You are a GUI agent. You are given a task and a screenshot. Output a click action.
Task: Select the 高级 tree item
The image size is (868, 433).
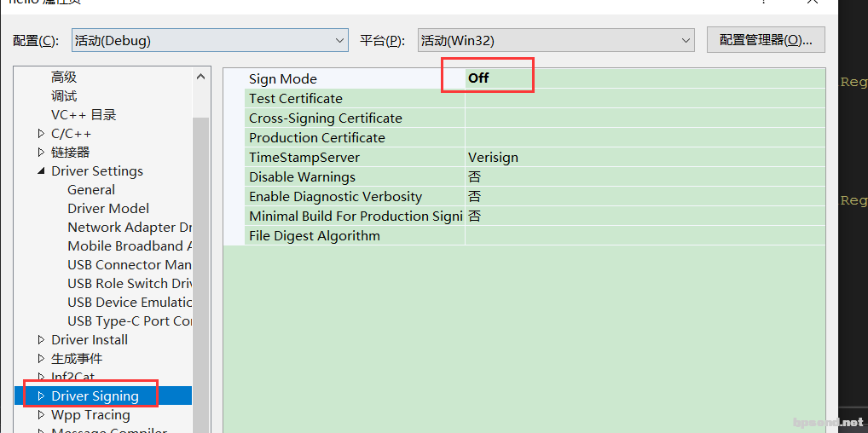pyautogui.click(x=64, y=77)
